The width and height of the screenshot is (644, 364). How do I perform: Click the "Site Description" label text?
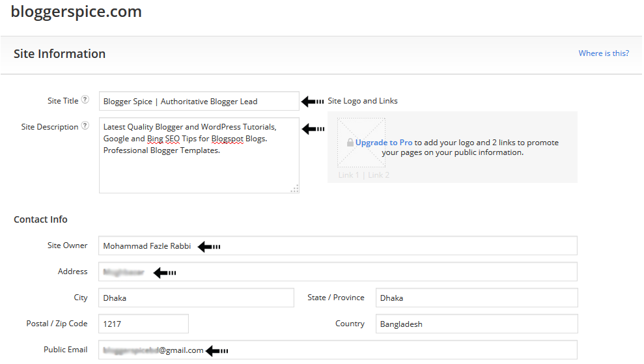coord(49,127)
